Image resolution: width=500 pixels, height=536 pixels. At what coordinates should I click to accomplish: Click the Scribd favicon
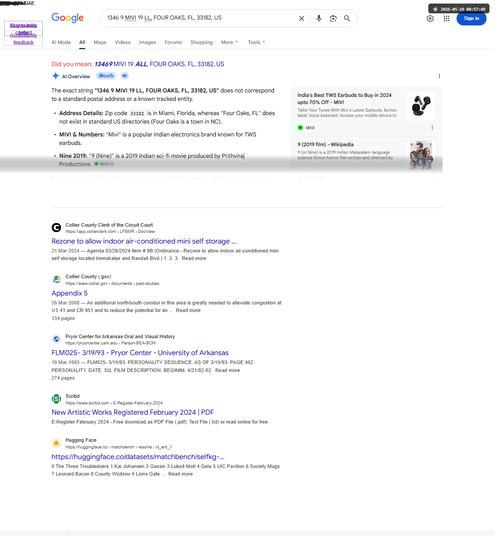[x=56, y=399]
